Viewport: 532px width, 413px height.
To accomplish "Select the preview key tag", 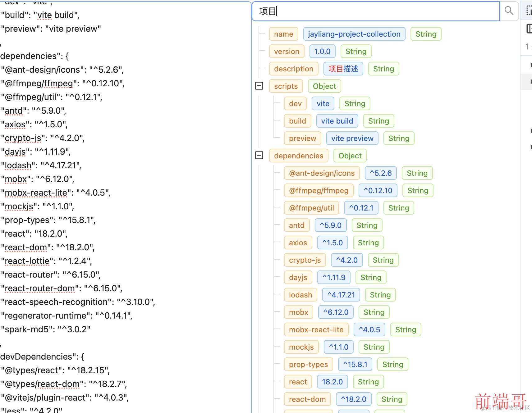I will pos(303,138).
